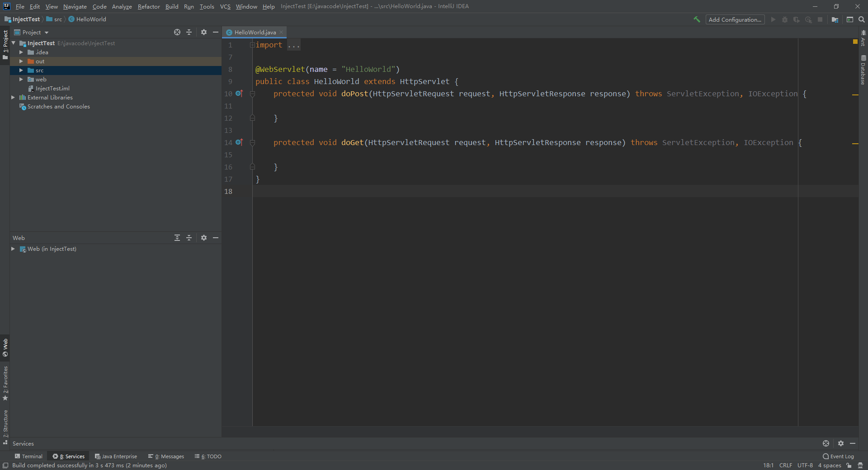
Task: Click override gutter icon beside doPost
Action: (239, 94)
